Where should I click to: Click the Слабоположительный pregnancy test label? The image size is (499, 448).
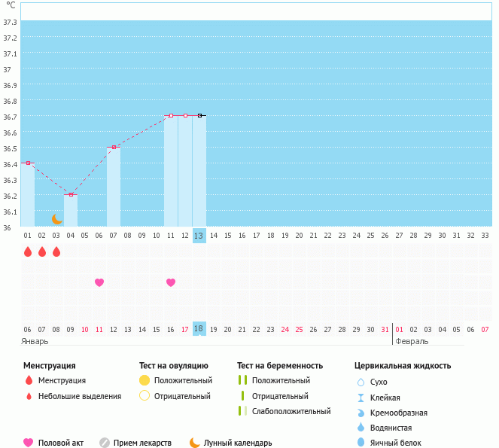pyautogui.click(x=291, y=411)
